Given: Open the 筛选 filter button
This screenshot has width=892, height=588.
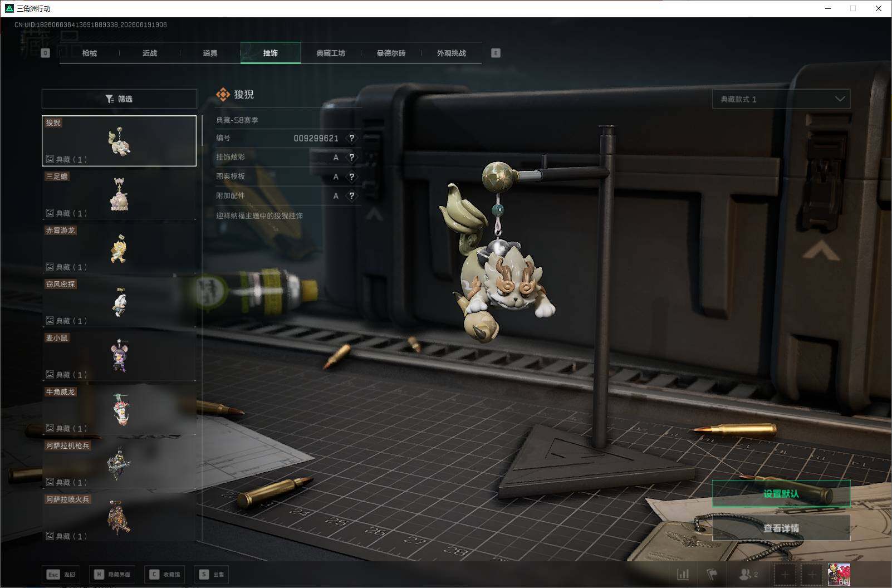Looking at the screenshot, I should pos(119,99).
